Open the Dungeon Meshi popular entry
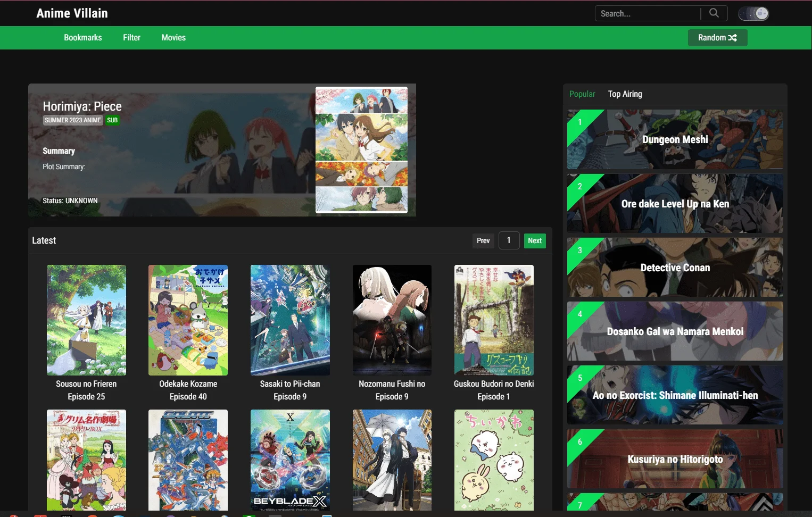812x517 pixels. (x=675, y=139)
